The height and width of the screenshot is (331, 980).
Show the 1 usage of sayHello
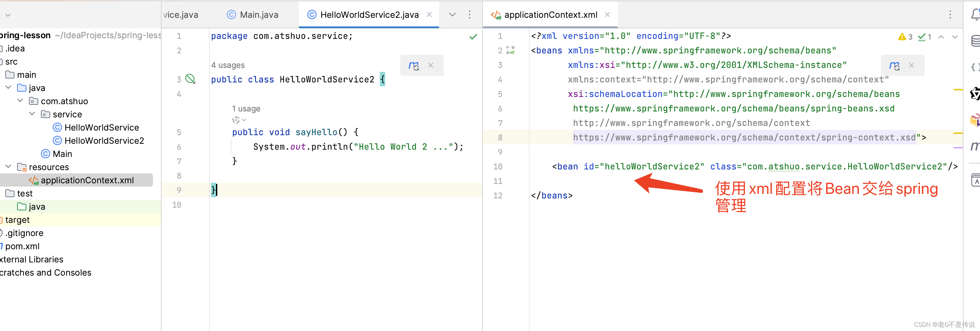[246, 108]
